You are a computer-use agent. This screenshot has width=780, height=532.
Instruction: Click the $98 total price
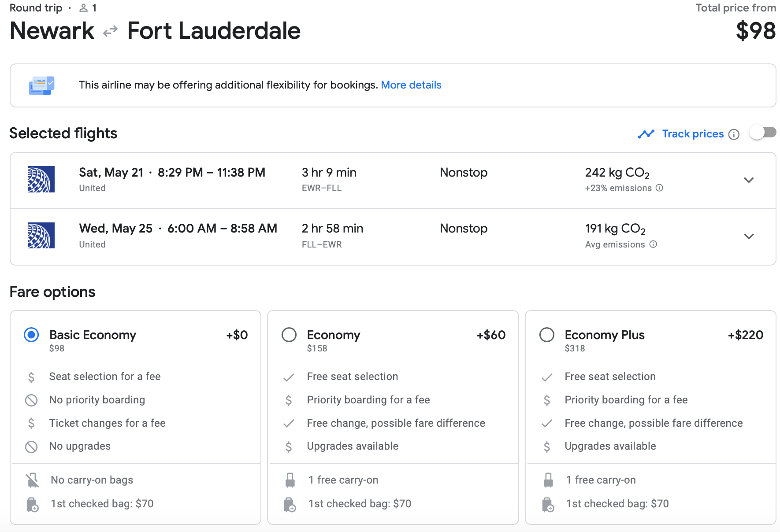755,31
